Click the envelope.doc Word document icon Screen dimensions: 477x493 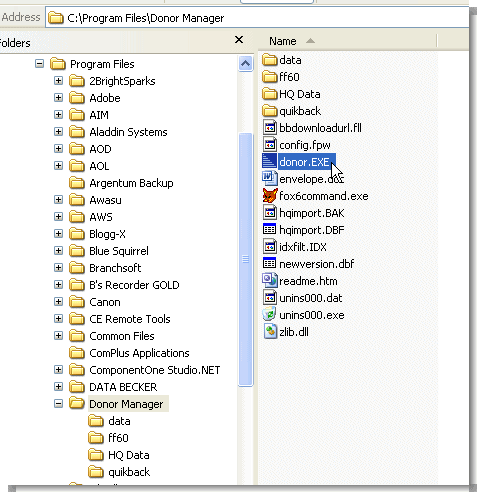coord(270,178)
